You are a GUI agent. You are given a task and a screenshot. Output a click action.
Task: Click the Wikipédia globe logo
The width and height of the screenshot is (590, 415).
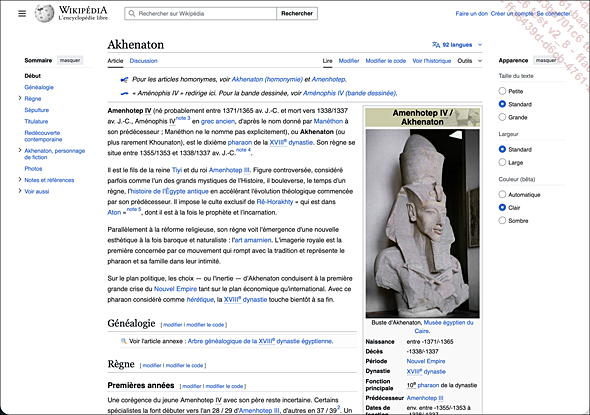click(x=44, y=13)
